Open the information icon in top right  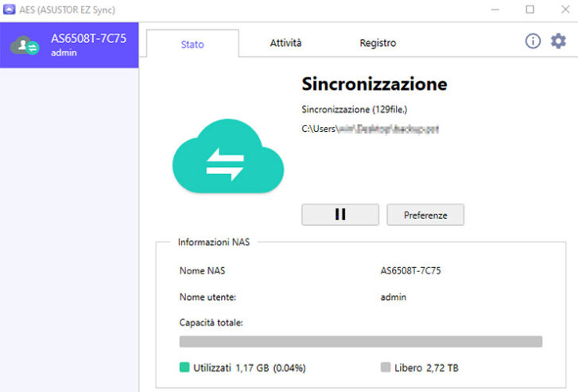[x=533, y=41]
